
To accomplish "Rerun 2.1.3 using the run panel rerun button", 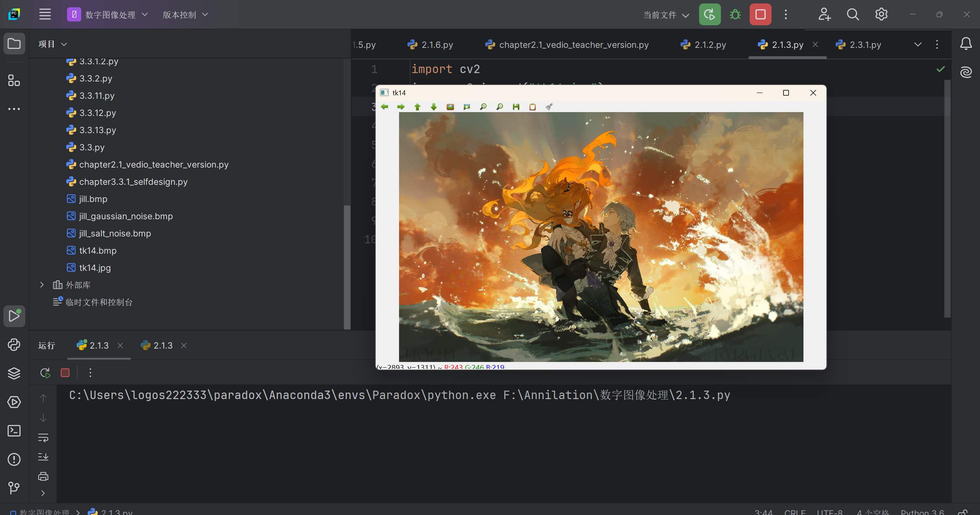I will point(45,373).
